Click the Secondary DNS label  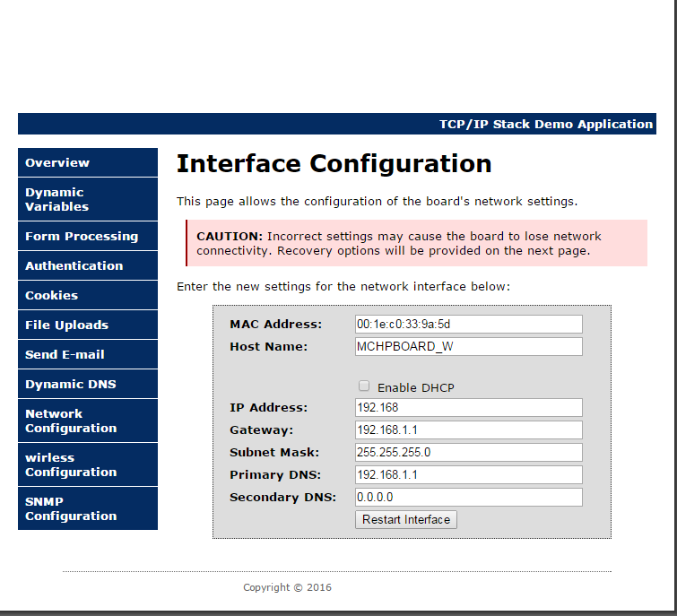tap(282, 498)
